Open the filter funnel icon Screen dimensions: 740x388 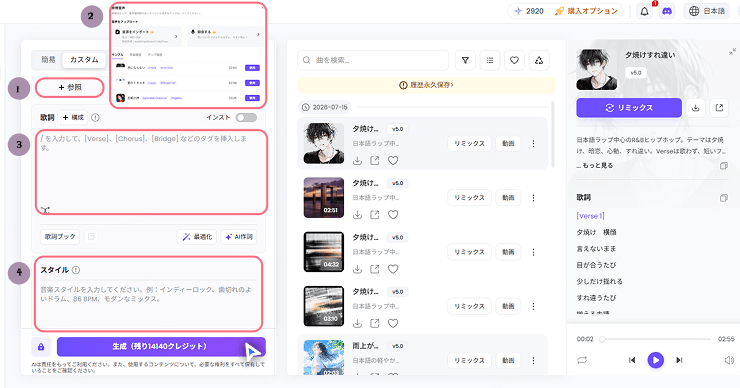(465, 60)
